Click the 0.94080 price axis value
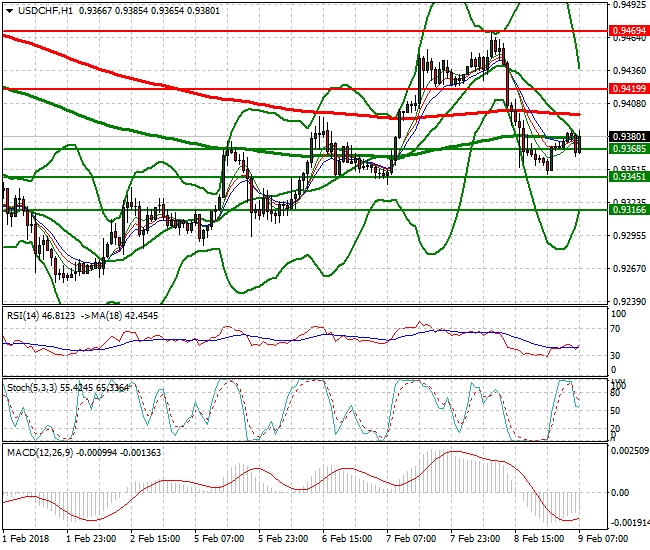Image resolution: width=650 pixels, height=550 pixels. click(629, 103)
